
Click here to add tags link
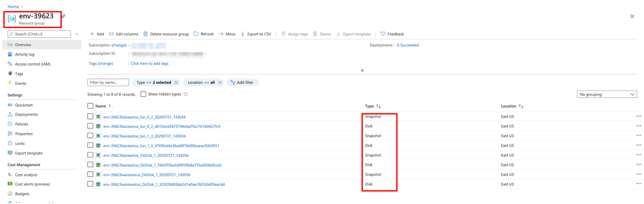(x=149, y=64)
